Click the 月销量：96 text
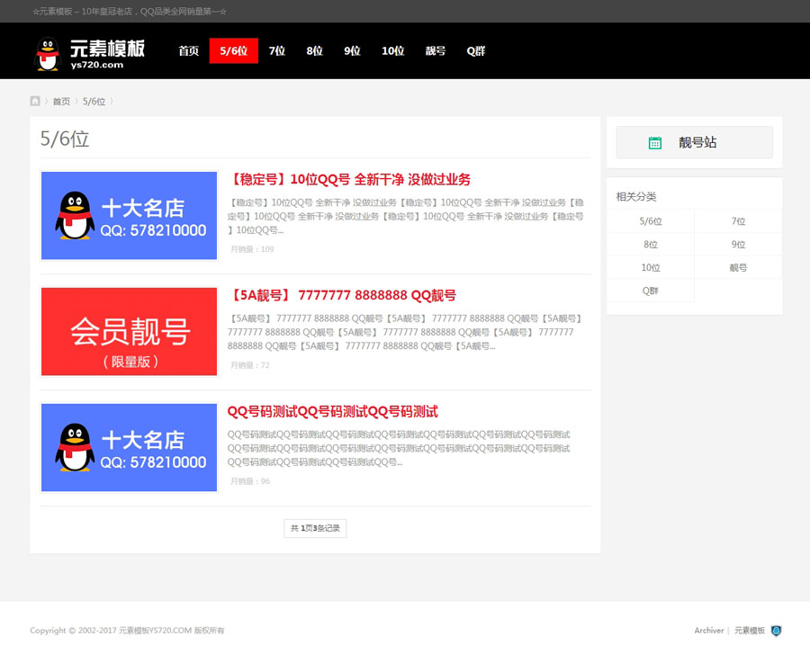The height and width of the screenshot is (672, 810). point(250,481)
